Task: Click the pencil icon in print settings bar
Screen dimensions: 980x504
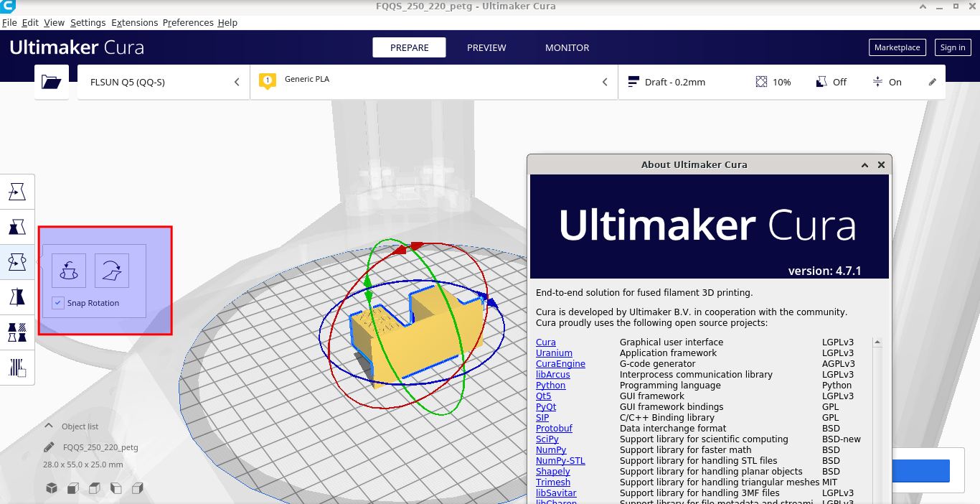Action: pyautogui.click(x=933, y=82)
